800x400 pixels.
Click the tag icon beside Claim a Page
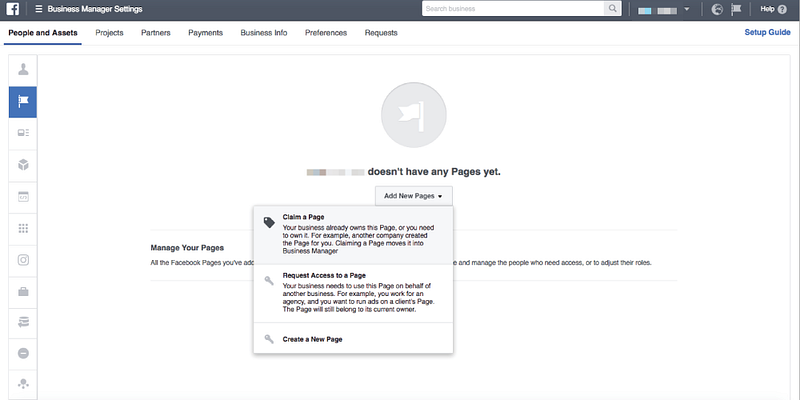[x=269, y=222]
